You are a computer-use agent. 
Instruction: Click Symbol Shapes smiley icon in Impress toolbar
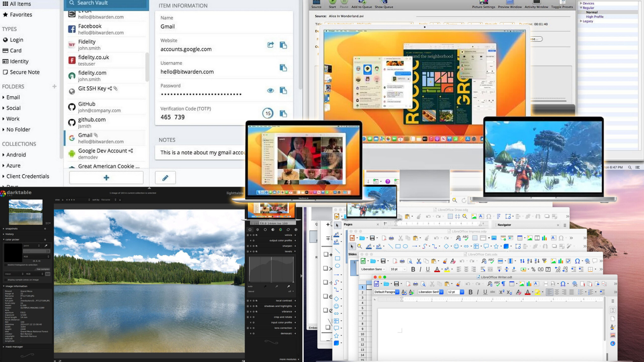point(456,246)
